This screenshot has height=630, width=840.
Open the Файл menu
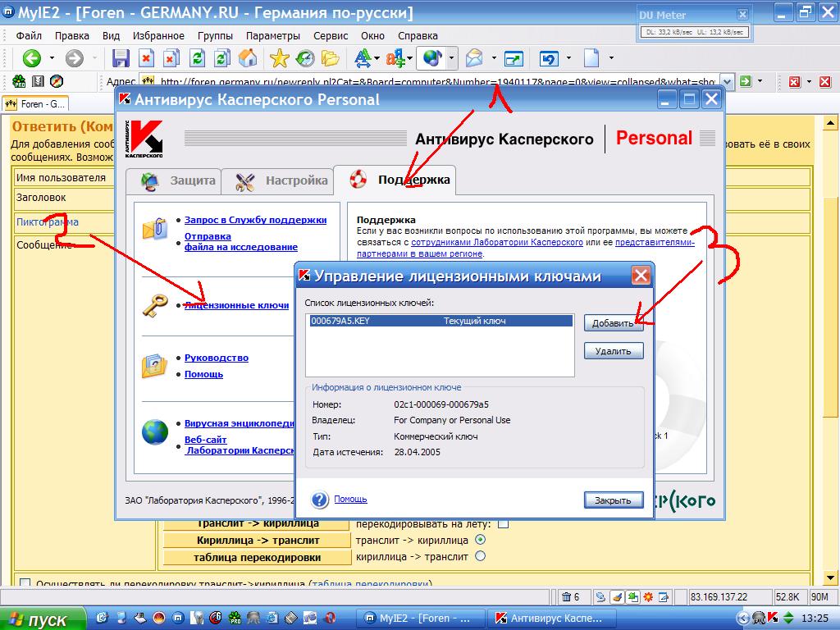29,36
